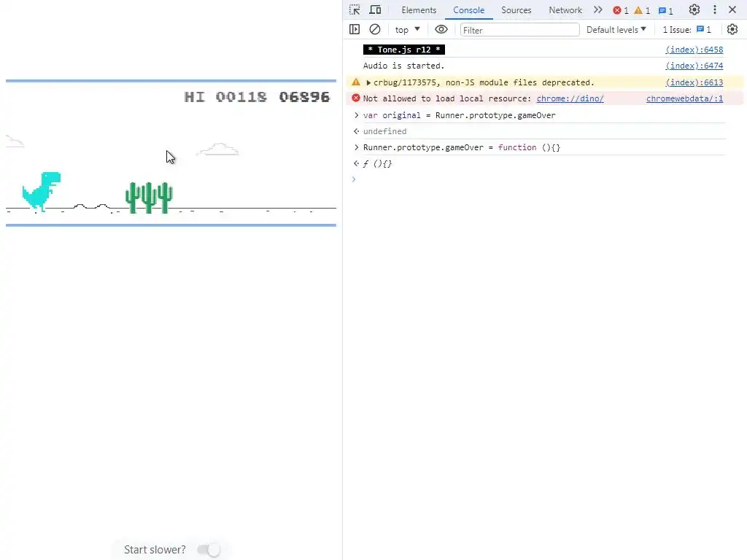Click the HI 00118 score display
The height and width of the screenshot is (560, 747).
(225, 97)
